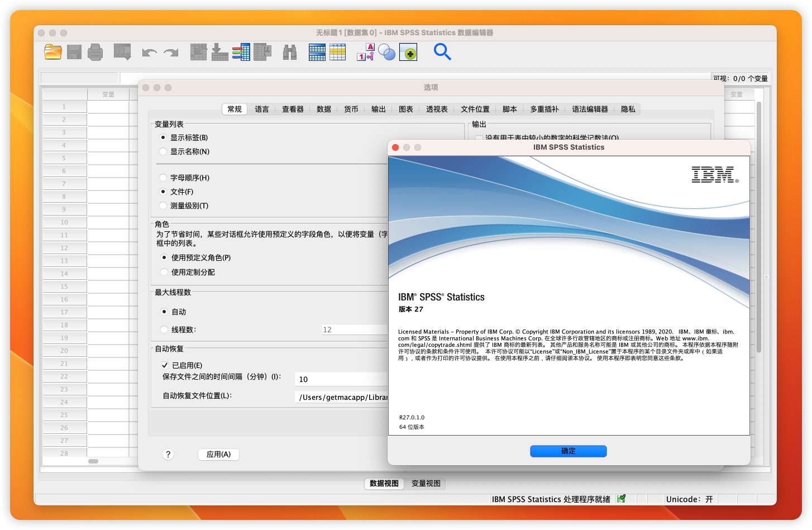Click the printer icon in the toolbar
Viewport: 812px width, 530px height.
point(95,52)
